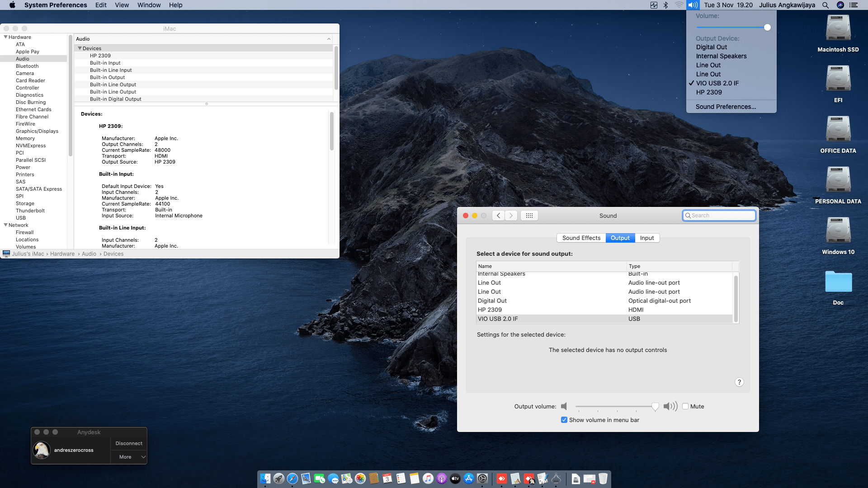Click the help question mark in Sound

click(x=739, y=382)
